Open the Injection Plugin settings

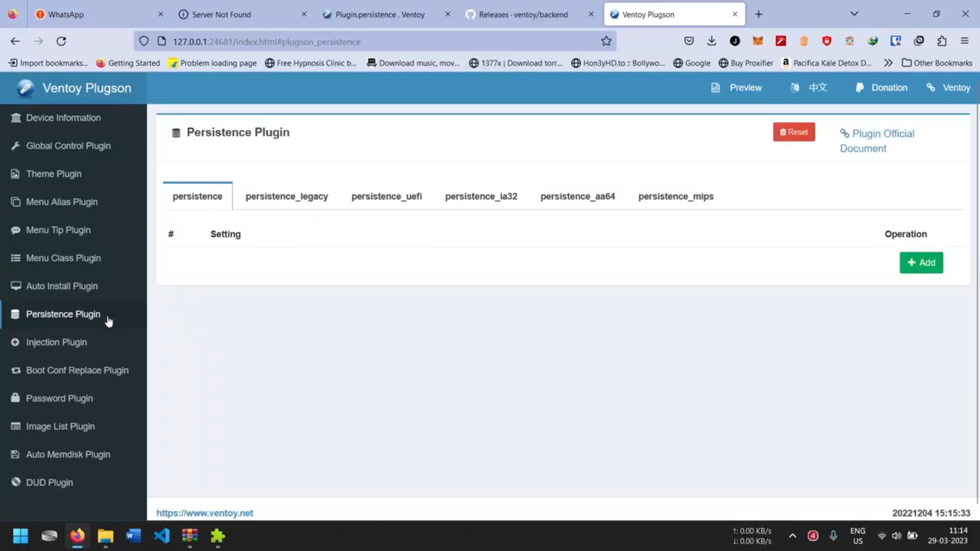[57, 342]
